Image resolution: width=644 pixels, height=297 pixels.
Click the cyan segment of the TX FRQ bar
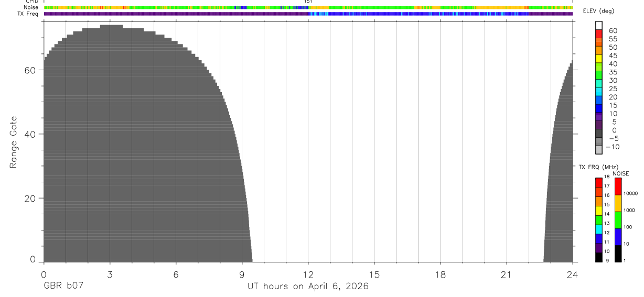click(x=599, y=229)
